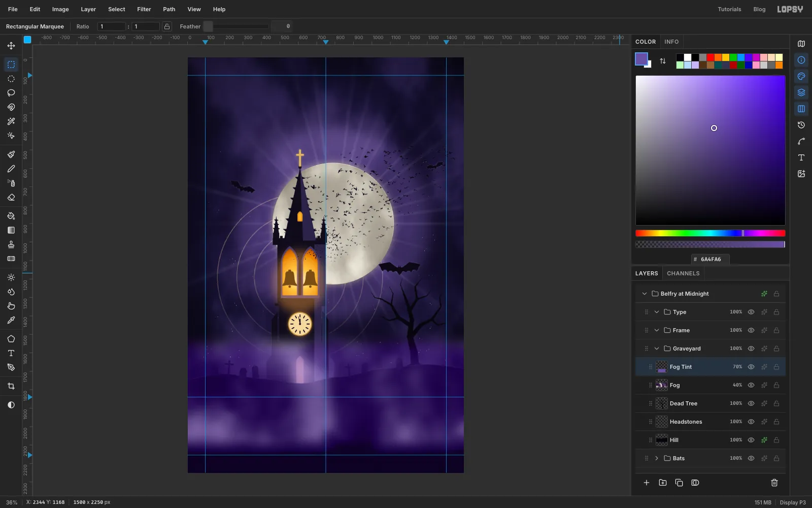Pick the red color swatch

710,57
